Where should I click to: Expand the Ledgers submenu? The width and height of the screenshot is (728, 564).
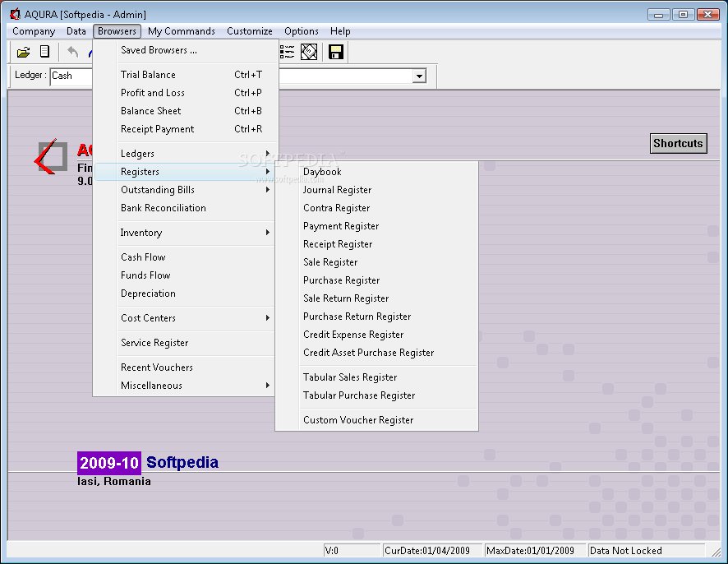(x=186, y=153)
